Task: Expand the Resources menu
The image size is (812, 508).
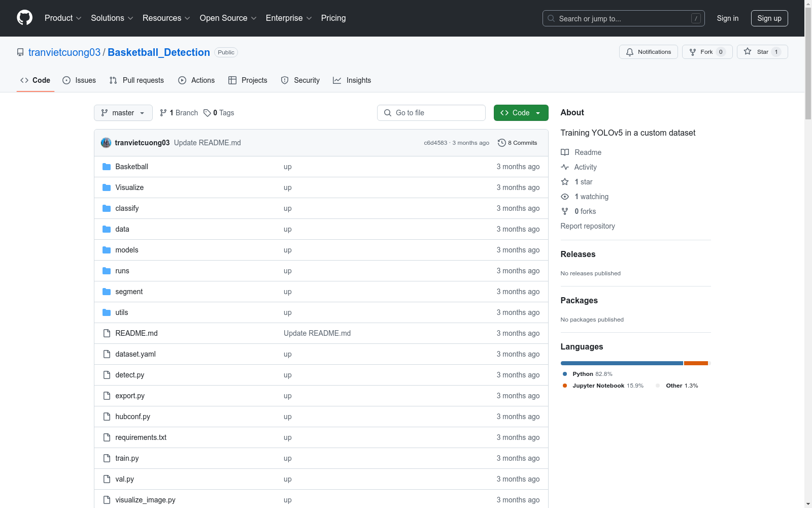Action: (166, 18)
